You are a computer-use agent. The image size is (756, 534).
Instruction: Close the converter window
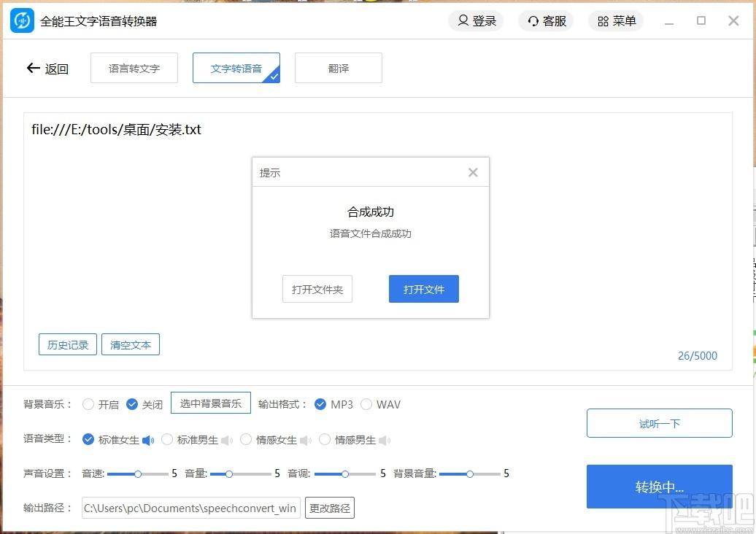point(733,20)
